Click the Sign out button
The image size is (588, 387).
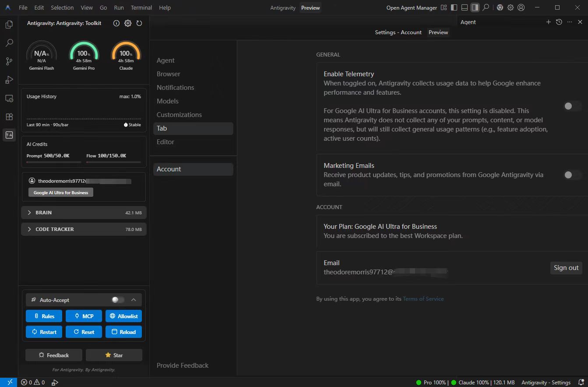pos(566,268)
